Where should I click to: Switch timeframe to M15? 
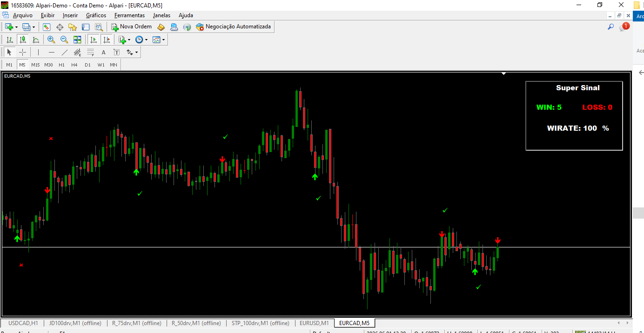coord(35,65)
